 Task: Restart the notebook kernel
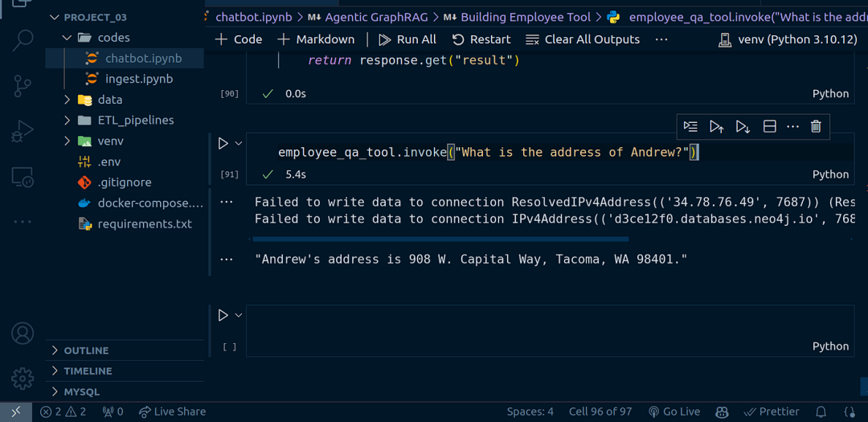pyautogui.click(x=481, y=39)
